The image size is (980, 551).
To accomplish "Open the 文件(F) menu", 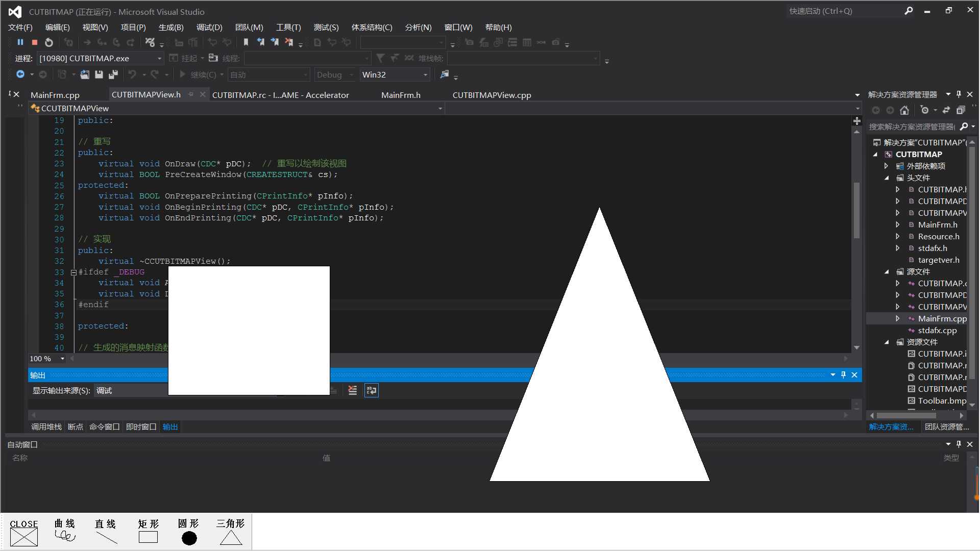I will (x=20, y=27).
